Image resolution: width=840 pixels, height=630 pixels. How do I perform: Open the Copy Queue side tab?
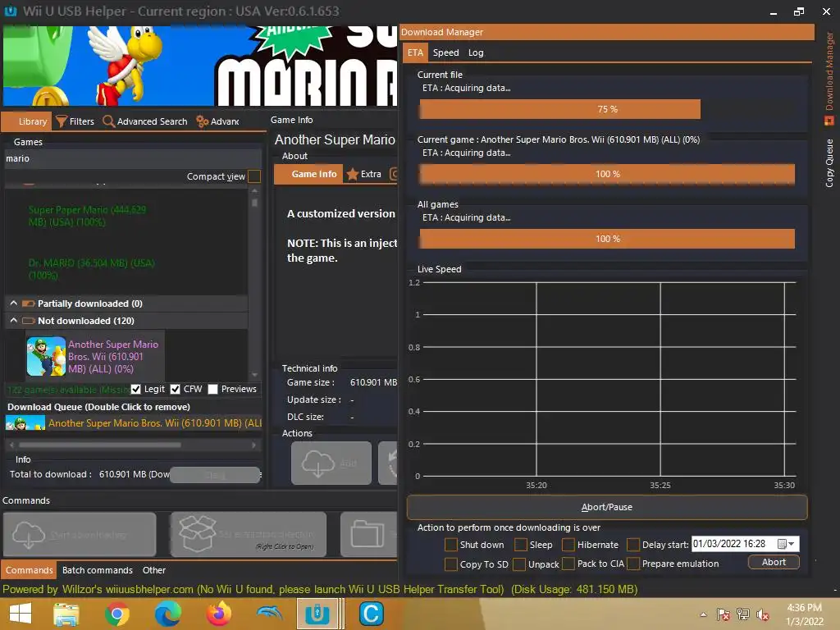tap(829, 163)
